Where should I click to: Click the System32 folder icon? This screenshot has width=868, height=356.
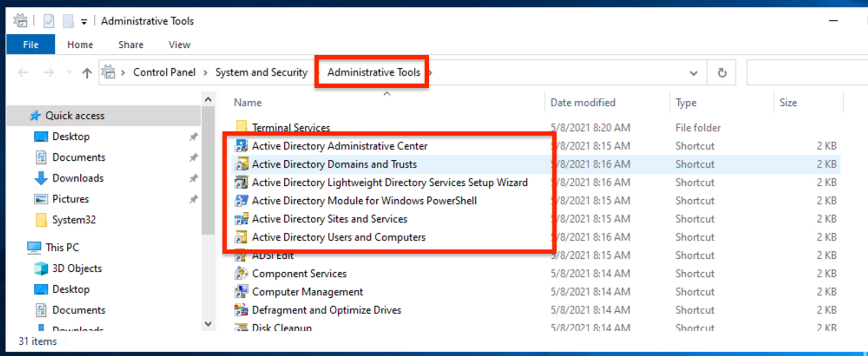[x=41, y=220]
